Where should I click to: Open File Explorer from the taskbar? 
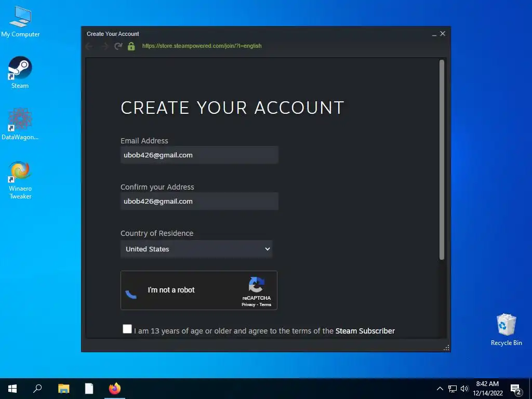coord(63,389)
